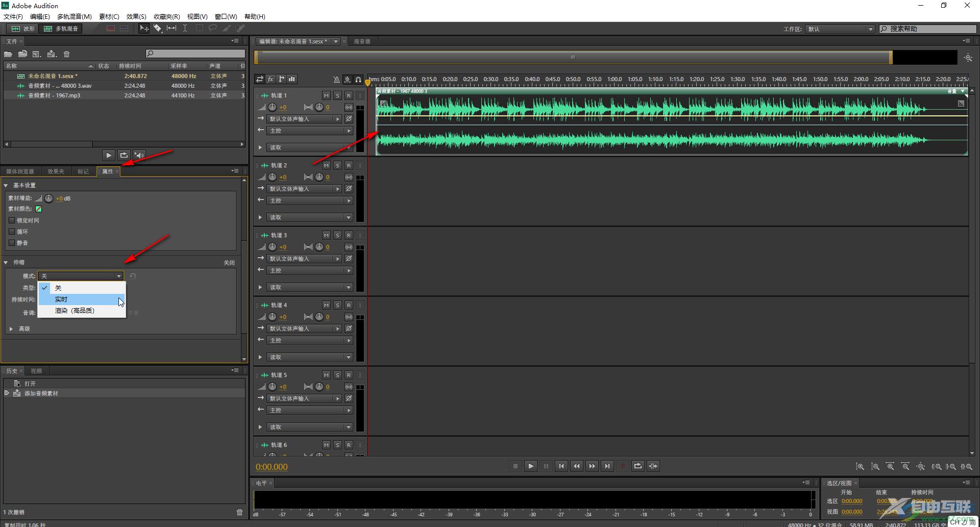Check the 静音 mute checkbox
Image resolution: width=980 pixels, height=527 pixels.
(x=12, y=243)
